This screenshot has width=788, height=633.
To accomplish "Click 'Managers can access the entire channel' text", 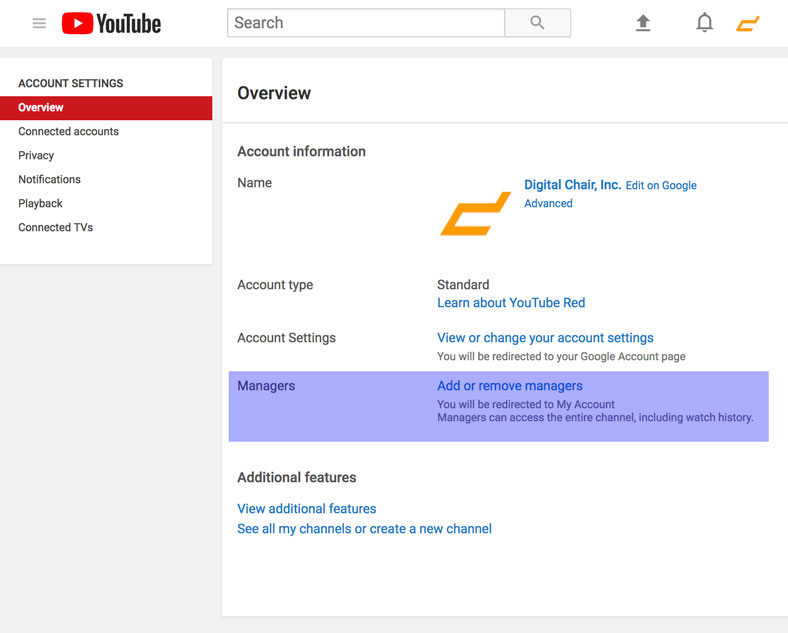I will (595, 417).
